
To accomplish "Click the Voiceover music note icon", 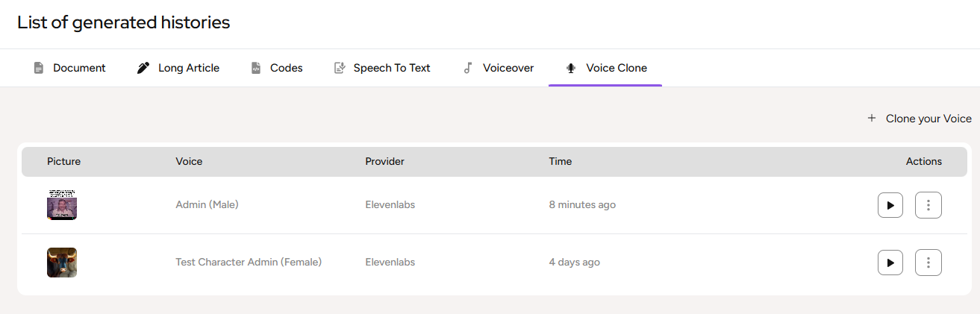I will [x=468, y=68].
